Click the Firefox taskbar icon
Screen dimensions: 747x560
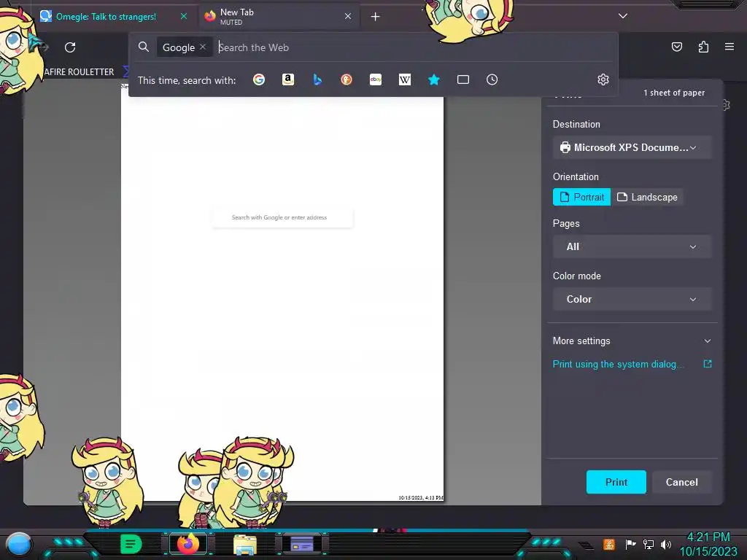(x=187, y=544)
